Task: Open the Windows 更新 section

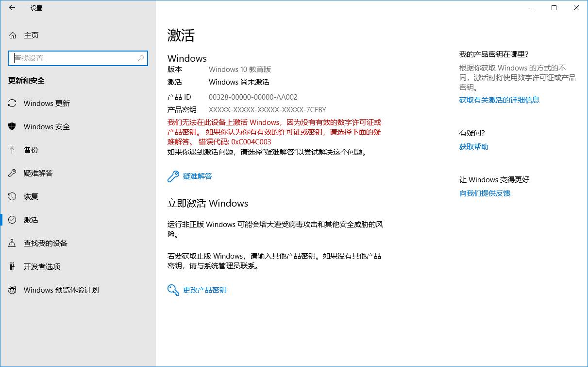Action: click(x=78, y=103)
